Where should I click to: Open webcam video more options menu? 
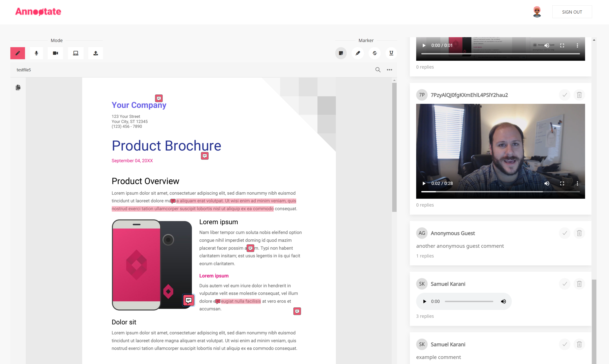point(577,184)
